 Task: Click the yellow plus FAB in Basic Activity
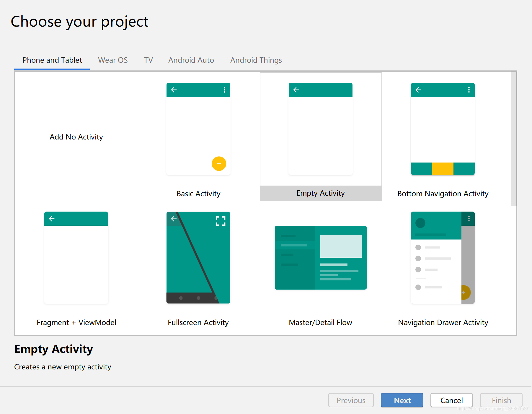coord(219,164)
